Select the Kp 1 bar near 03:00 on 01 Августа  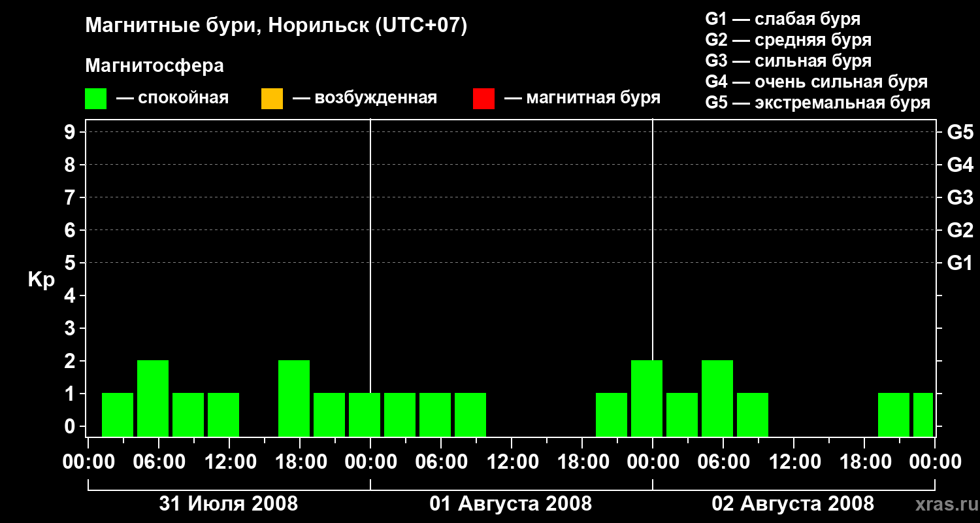point(400,414)
